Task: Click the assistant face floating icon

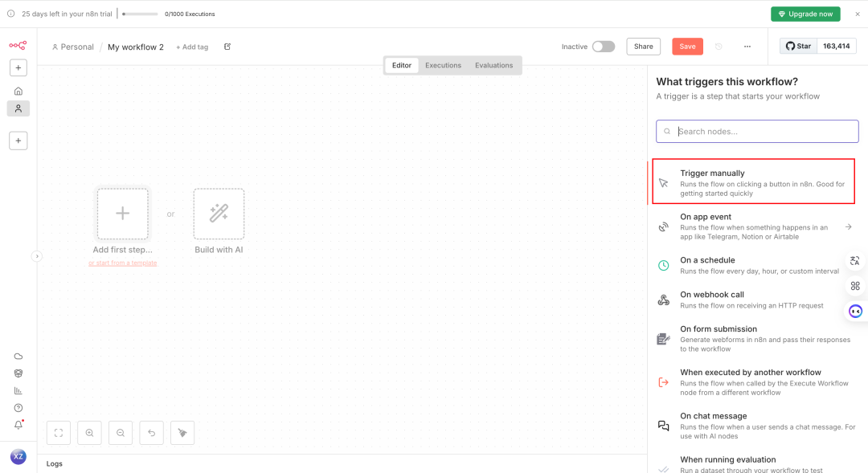Action: [856, 312]
